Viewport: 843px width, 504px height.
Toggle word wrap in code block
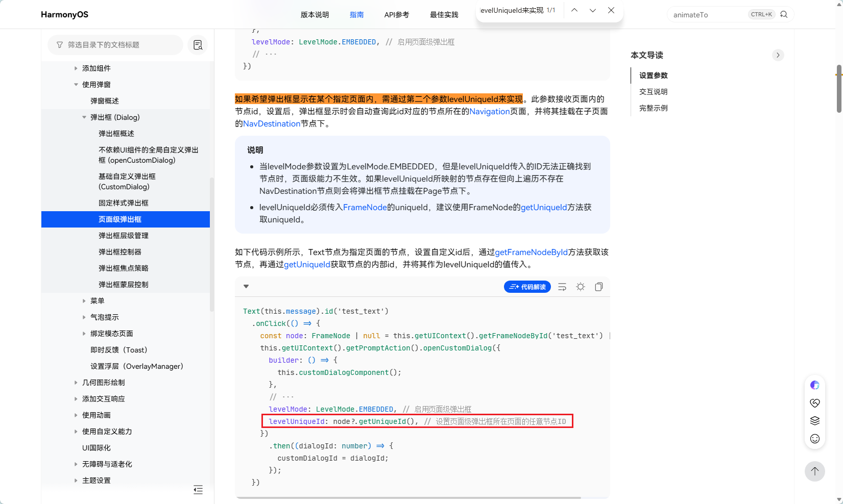562,287
